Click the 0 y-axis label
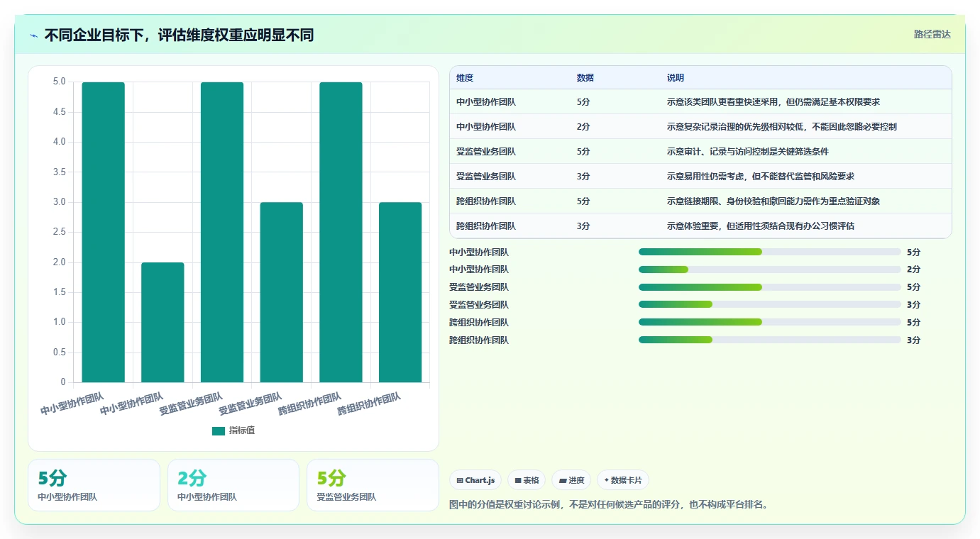 coord(63,382)
